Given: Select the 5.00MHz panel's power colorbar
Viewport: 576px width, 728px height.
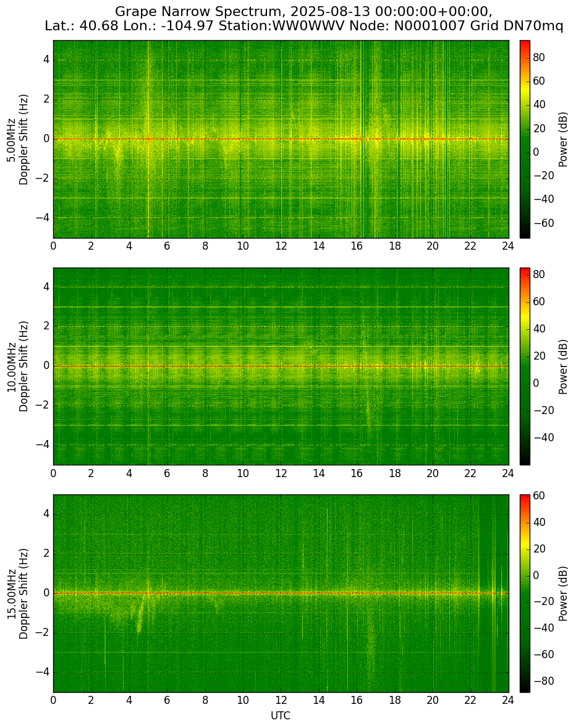Looking at the screenshot, I should click(525, 139).
